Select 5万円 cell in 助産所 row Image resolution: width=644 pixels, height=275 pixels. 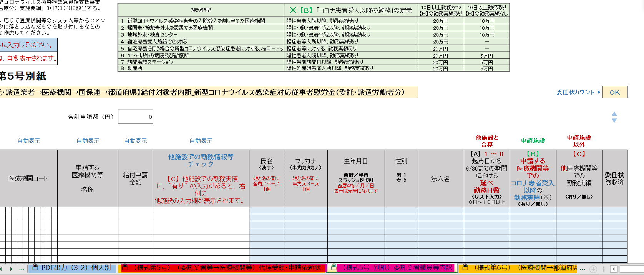487,68
